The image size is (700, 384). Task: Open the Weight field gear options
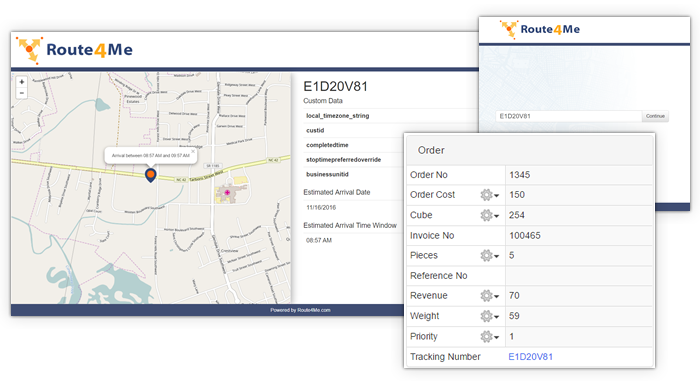tap(490, 316)
